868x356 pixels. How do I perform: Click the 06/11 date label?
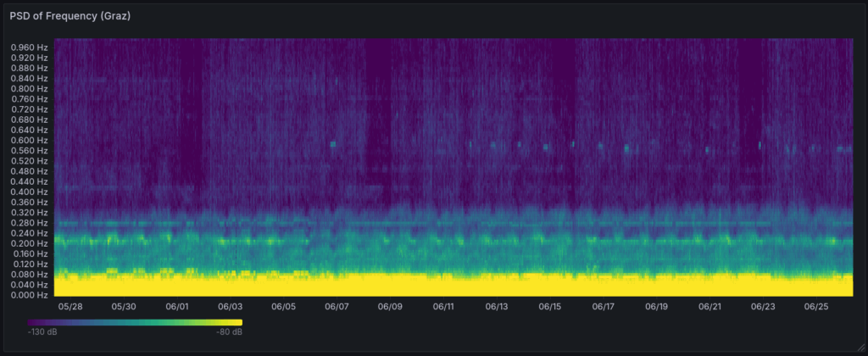coord(443,306)
